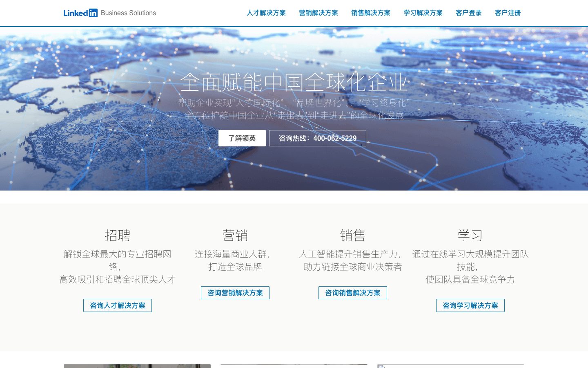Click the 招聘 section heading
Viewport: 588px width, 368px height.
pos(118,236)
